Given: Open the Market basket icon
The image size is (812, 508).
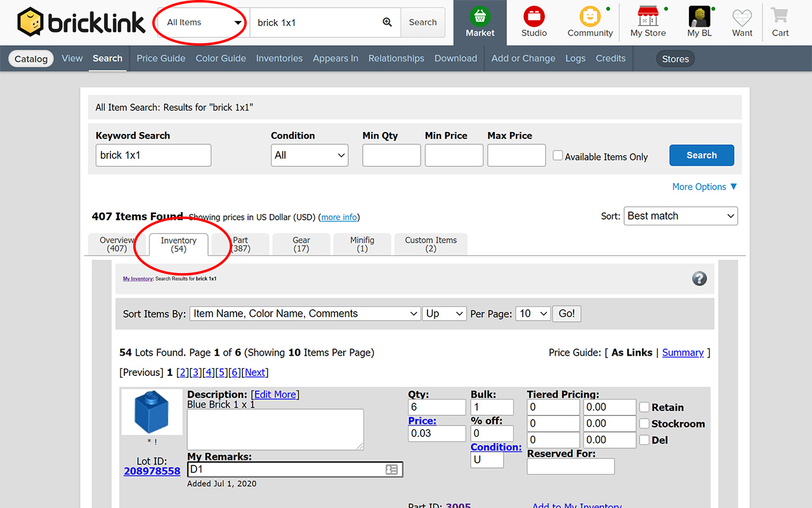Looking at the screenshot, I should click(480, 17).
